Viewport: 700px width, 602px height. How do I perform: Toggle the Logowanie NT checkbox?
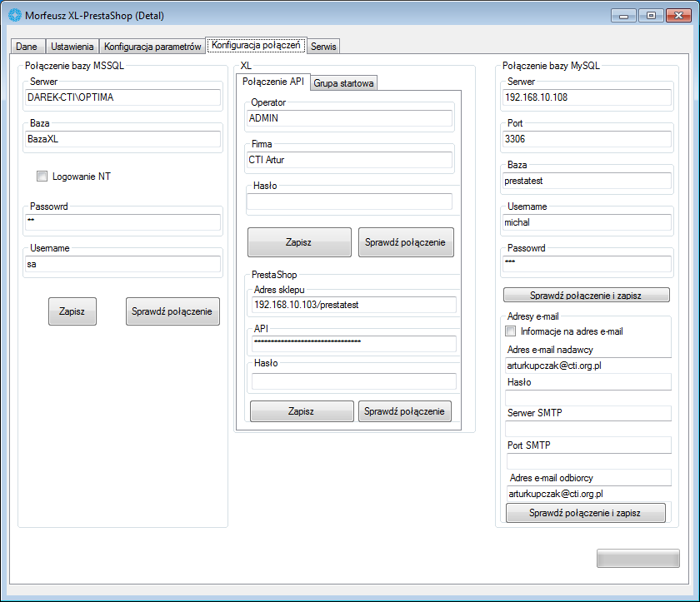[42, 177]
